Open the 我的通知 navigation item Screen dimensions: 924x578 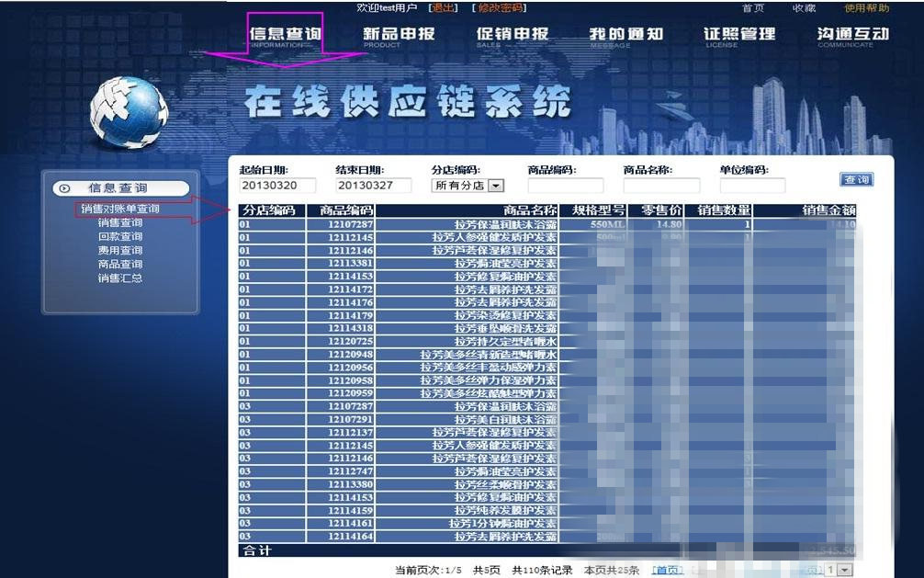pos(625,35)
